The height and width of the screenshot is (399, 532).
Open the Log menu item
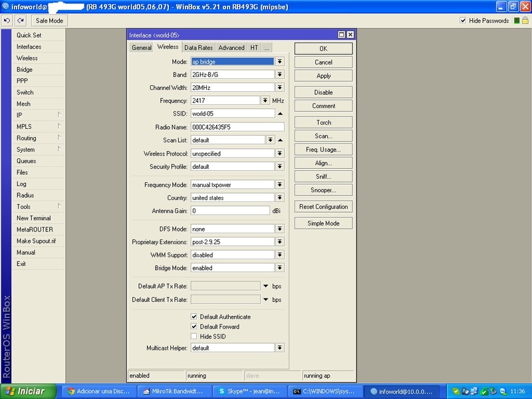coord(39,184)
